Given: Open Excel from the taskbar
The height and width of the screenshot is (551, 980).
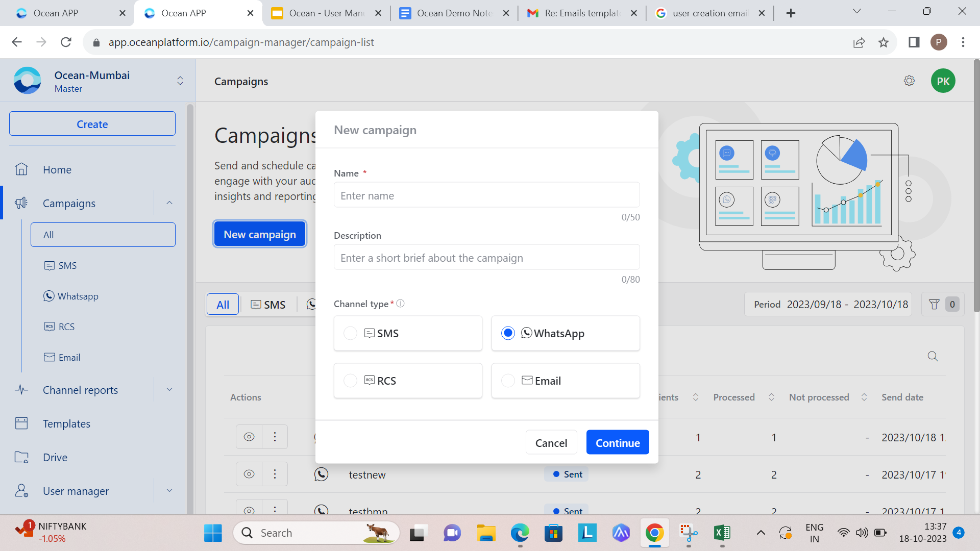Looking at the screenshot, I should click(x=722, y=533).
